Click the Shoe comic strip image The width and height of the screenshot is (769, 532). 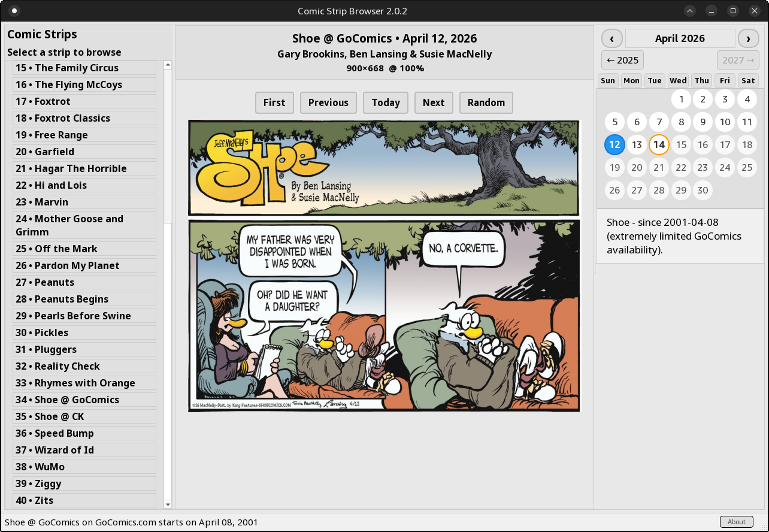click(x=384, y=265)
